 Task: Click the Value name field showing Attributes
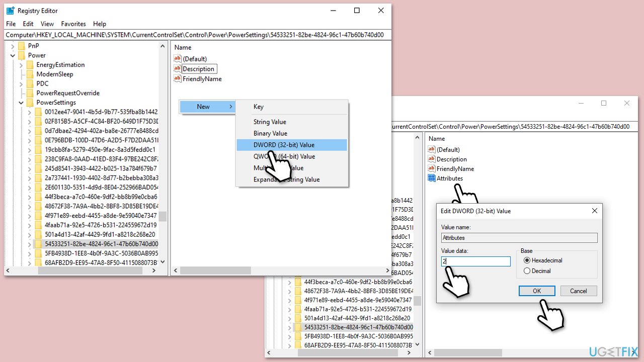coord(519,238)
